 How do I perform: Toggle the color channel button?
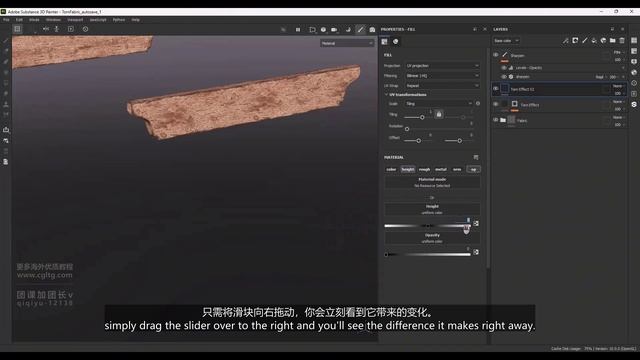pos(391,169)
